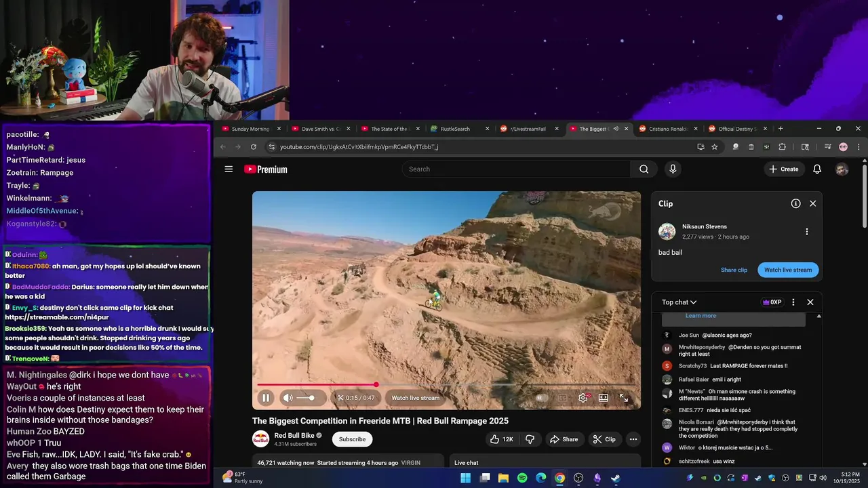Image resolution: width=868 pixels, height=488 pixels.
Task: View site information icon in address bar
Action: [x=271, y=146]
